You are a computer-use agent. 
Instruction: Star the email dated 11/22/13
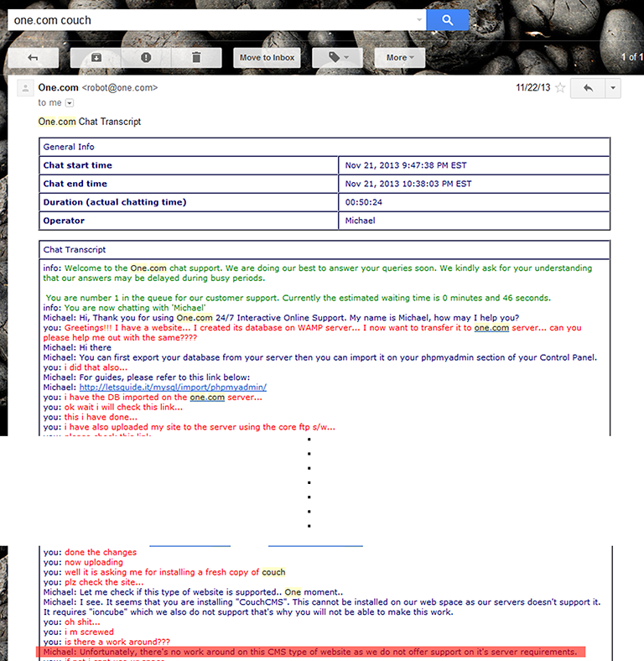[x=560, y=88]
